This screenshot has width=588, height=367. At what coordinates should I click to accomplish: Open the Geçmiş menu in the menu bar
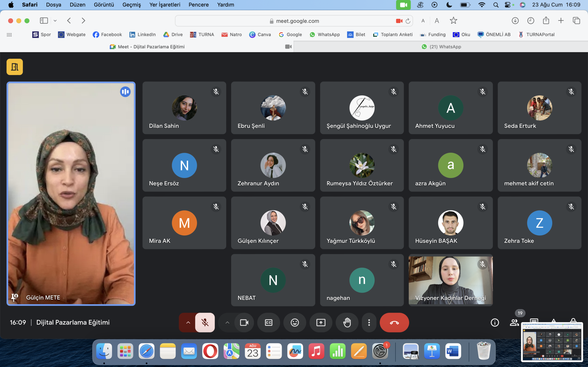pyautogui.click(x=131, y=5)
